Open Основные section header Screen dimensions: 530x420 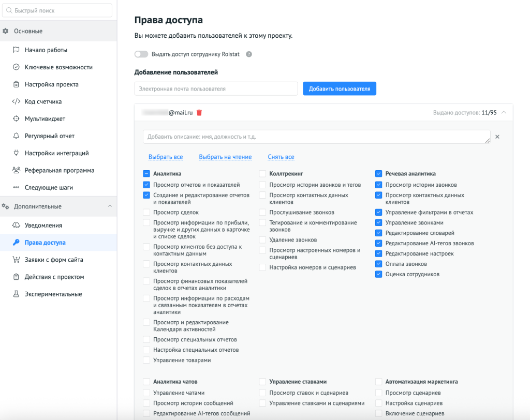pyautogui.click(x=58, y=31)
